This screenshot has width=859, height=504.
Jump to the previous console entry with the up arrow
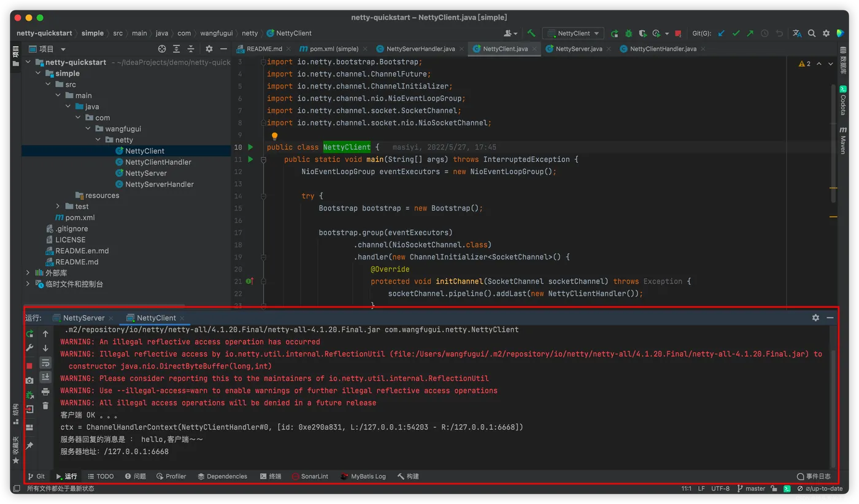[45, 334]
